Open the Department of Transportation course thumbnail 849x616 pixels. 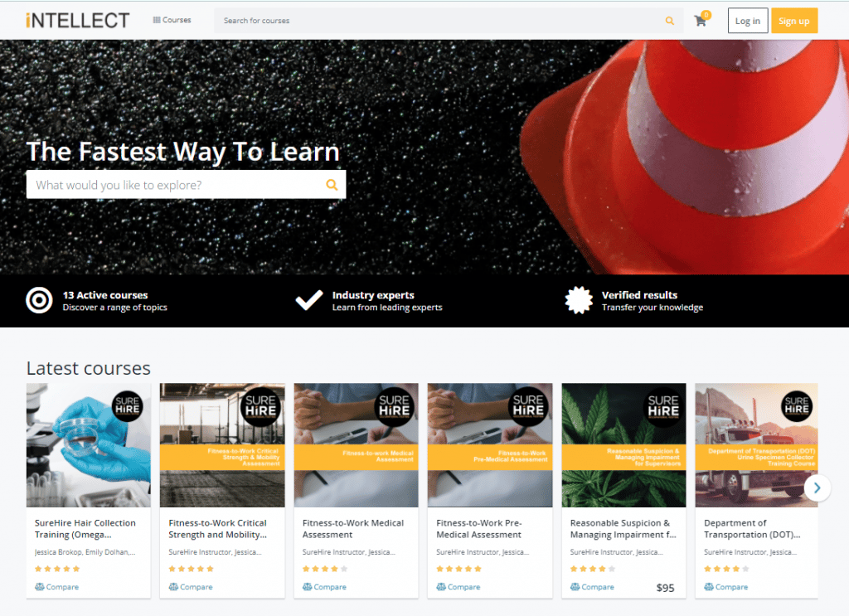(756, 445)
